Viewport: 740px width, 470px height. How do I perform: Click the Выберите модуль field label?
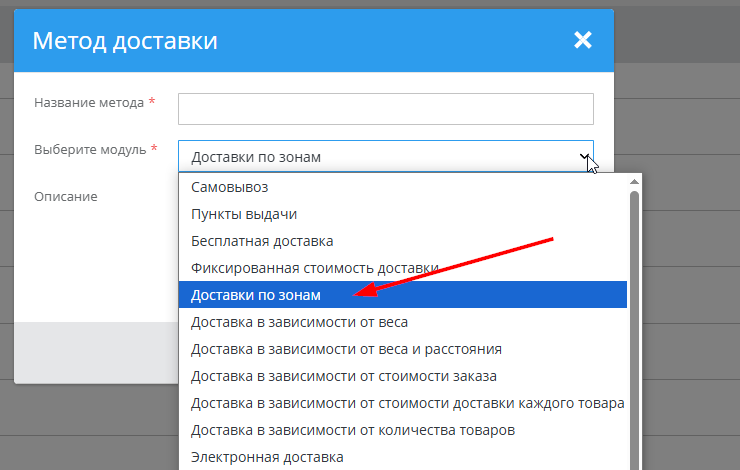pyautogui.click(x=91, y=150)
